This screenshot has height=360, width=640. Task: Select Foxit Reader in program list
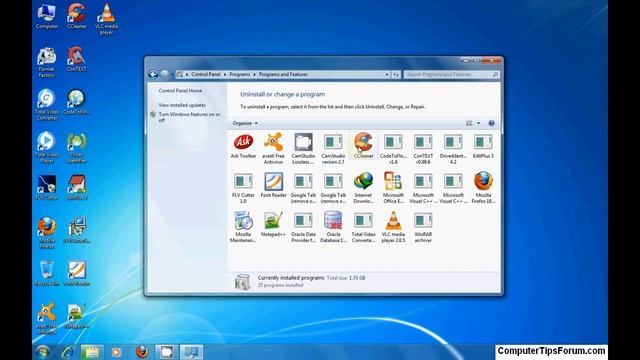pyautogui.click(x=273, y=185)
